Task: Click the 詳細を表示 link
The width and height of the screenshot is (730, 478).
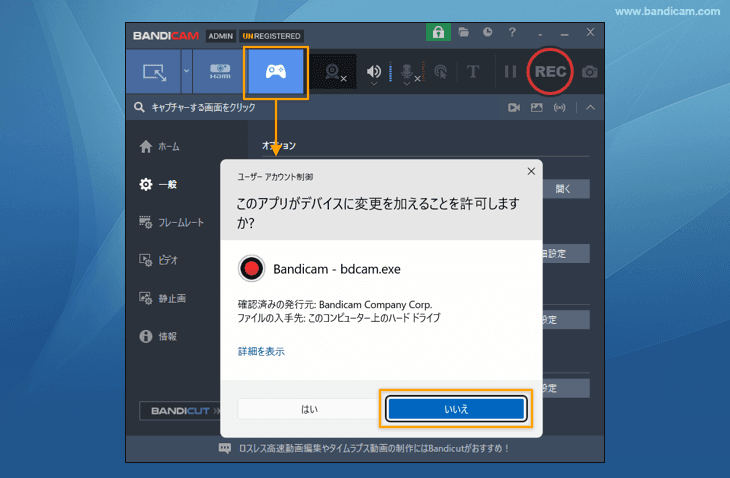Action: [261, 351]
